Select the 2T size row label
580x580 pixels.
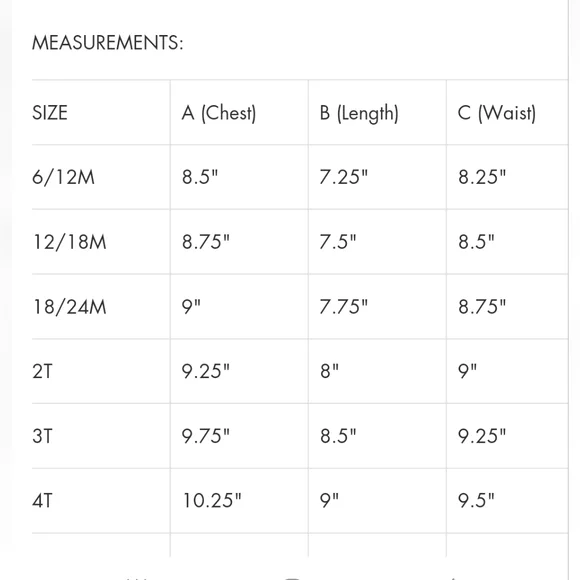click(43, 371)
